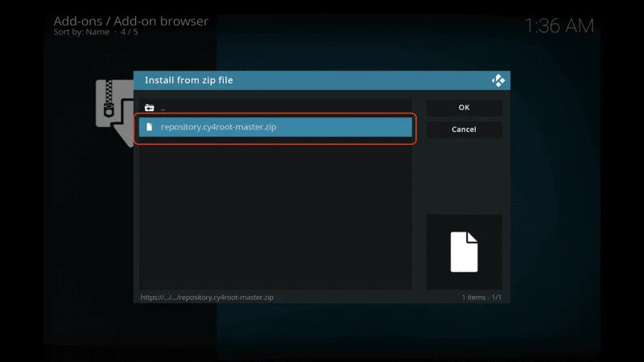Click the file icon beside repository.cy4root-master.zip
The image size is (644, 362).
click(x=149, y=127)
